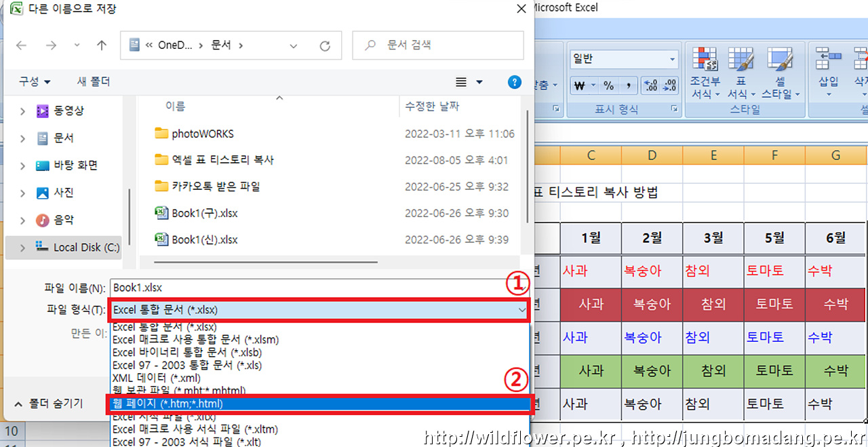Collapse folders with 폴더 숨기기
The width and height of the screenshot is (868, 447).
48,403
